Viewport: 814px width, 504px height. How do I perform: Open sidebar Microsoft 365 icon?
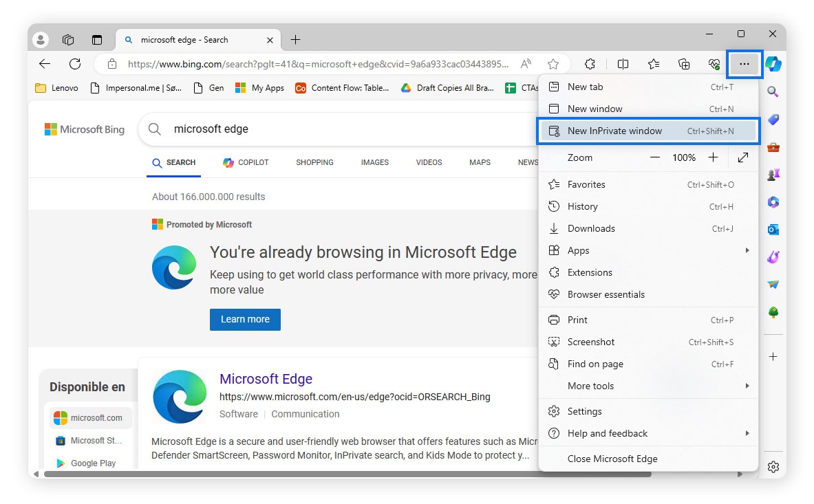click(773, 201)
